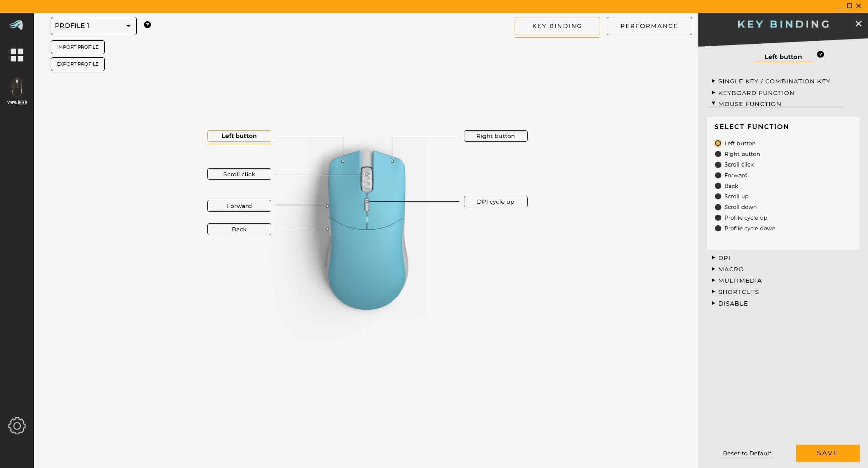Select the DPI cycle up button label
This screenshot has width=868, height=468.
pyautogui.click(x=495, y=202)
